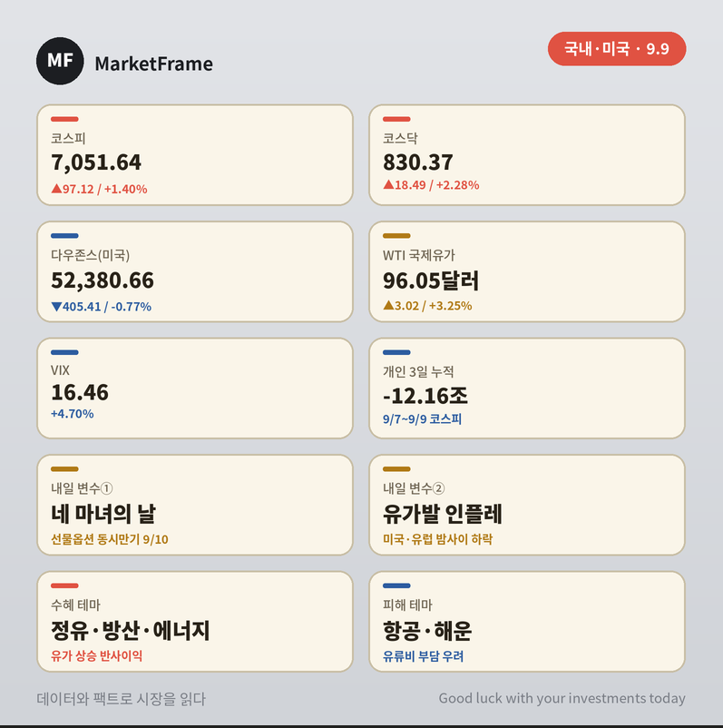Click the red up-triangle on the 코스피 card
Viewport: 723px width, 728px height.
(x=56, y=189)
